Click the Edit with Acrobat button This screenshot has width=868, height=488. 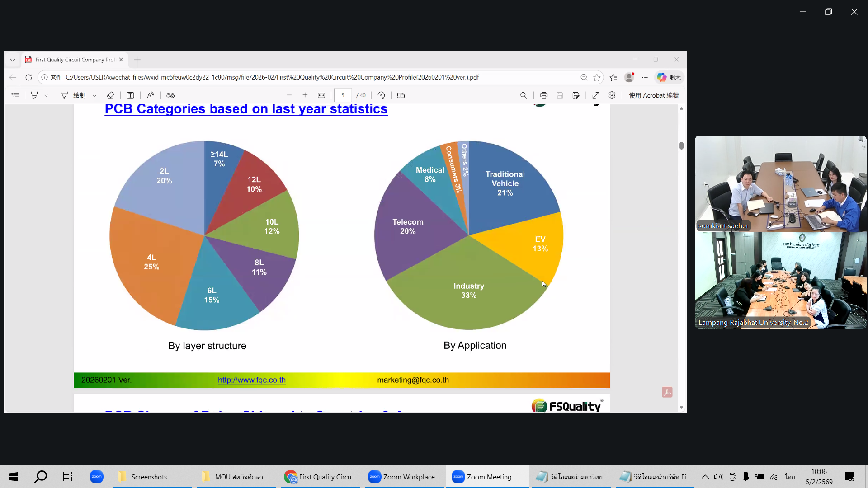(653, 95)
